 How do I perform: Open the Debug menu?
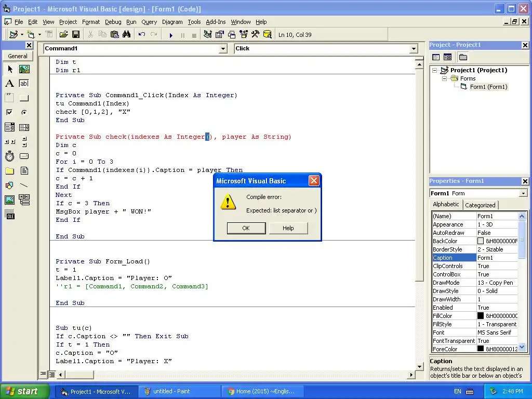point(113,22)
